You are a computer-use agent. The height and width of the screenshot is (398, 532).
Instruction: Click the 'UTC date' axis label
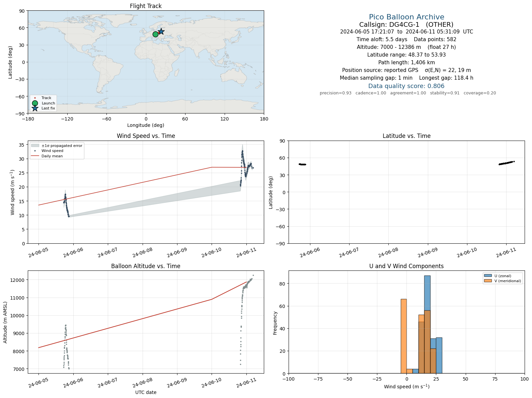[x=146, y=392]
